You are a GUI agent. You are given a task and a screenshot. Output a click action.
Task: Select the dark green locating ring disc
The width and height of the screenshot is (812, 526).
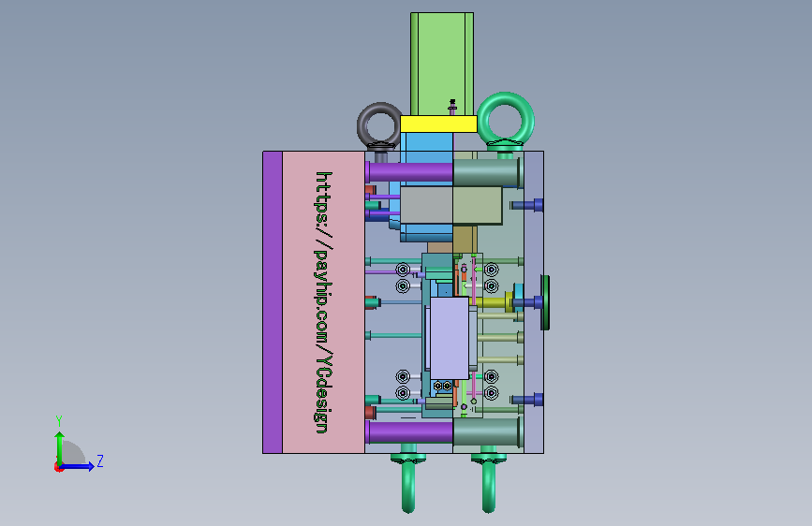545,302
